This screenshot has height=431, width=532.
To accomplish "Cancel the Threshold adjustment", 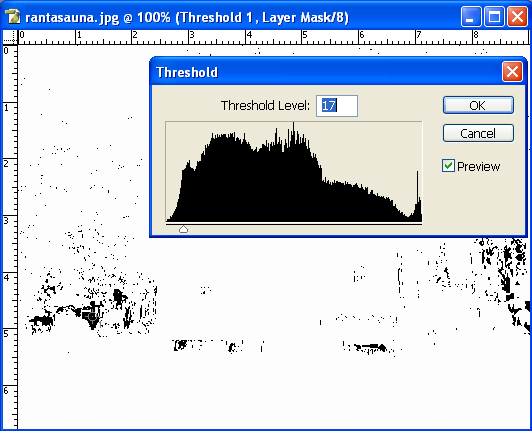I will pos(478,133).
